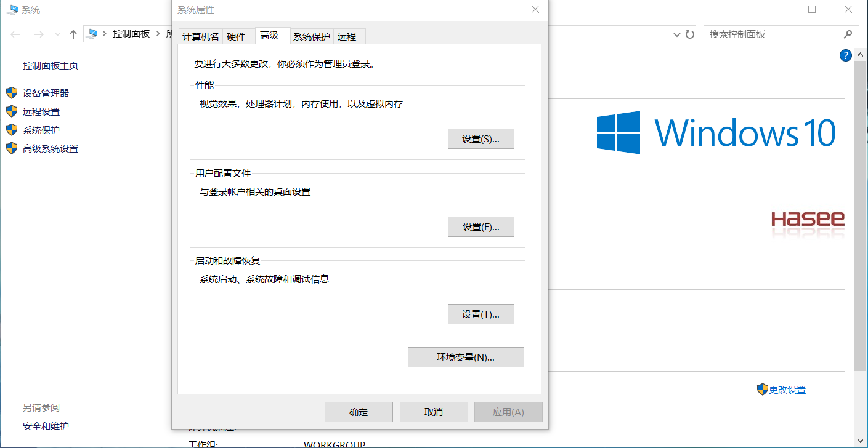Confirm with the 确定 button
This screenshot has height=448, width=868.
coord(359,412)
